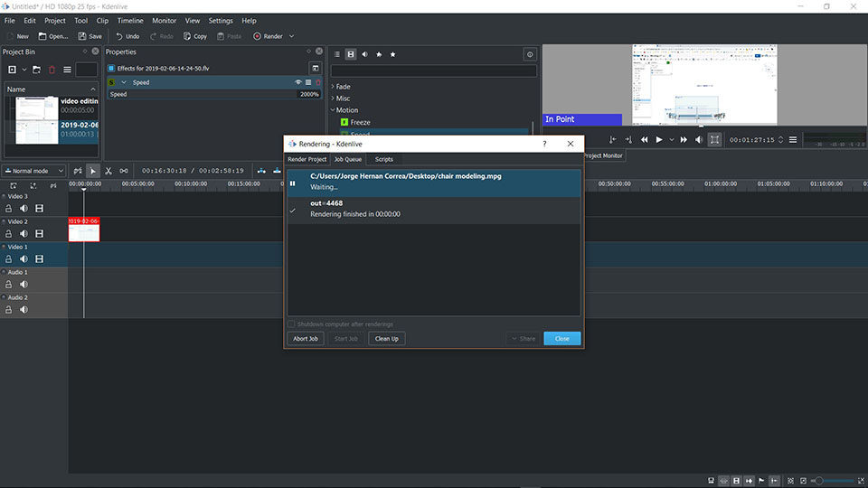Switch to Render Project tab

point(307,159)
